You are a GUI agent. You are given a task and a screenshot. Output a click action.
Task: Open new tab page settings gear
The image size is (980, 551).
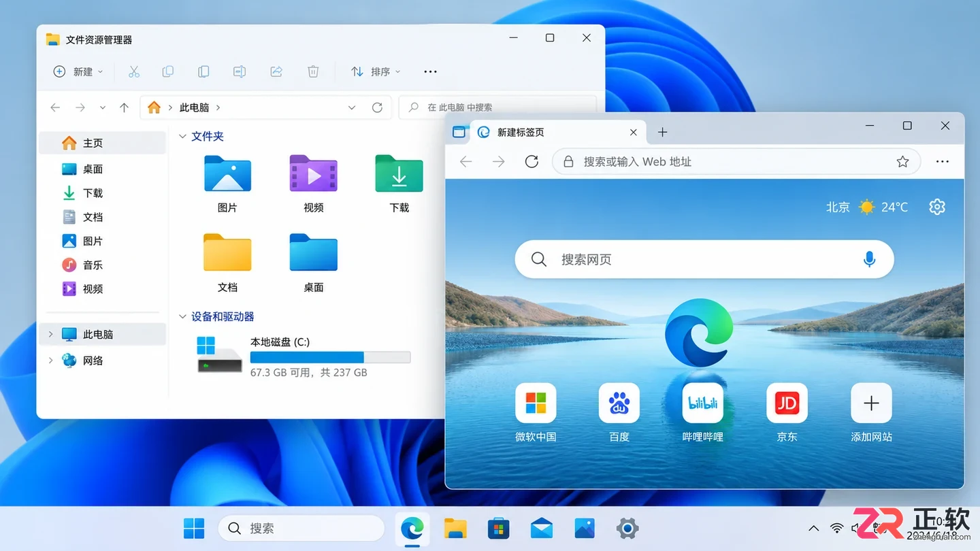(x=937, y=207)
